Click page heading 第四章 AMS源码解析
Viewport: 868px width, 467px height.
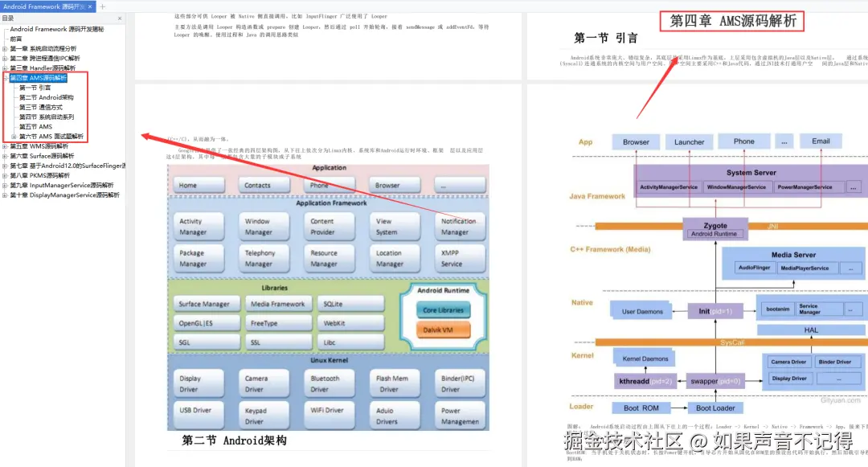point(732,21)
